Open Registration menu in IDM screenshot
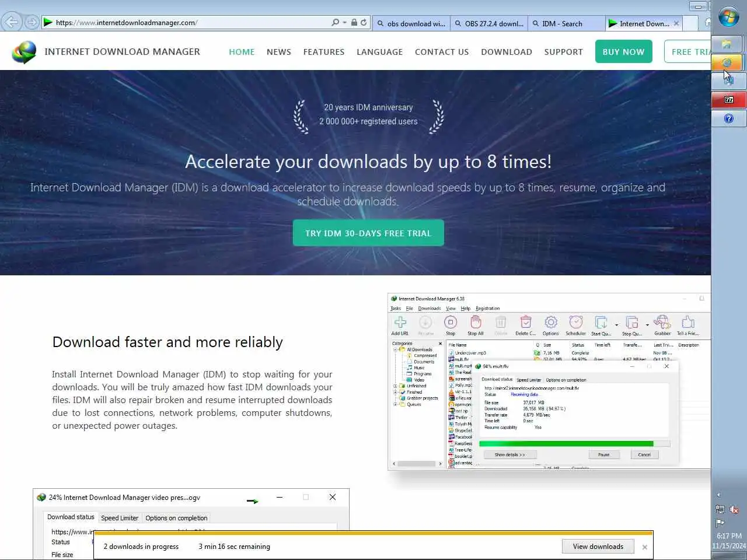Image resolution: width=747 pixels, height=560 pixels. [x=488, y=309]
